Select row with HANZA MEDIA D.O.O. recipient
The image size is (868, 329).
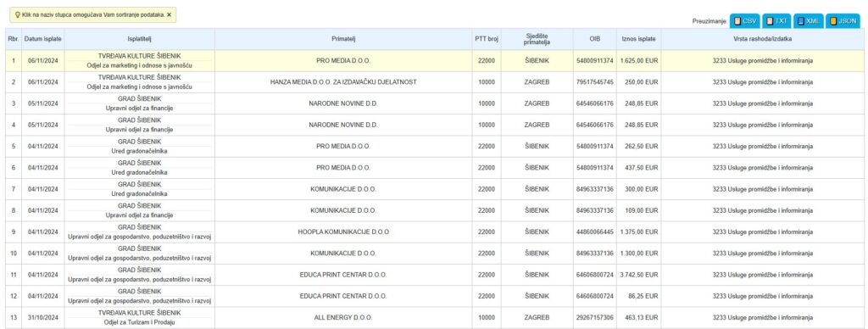coord(435,82)
